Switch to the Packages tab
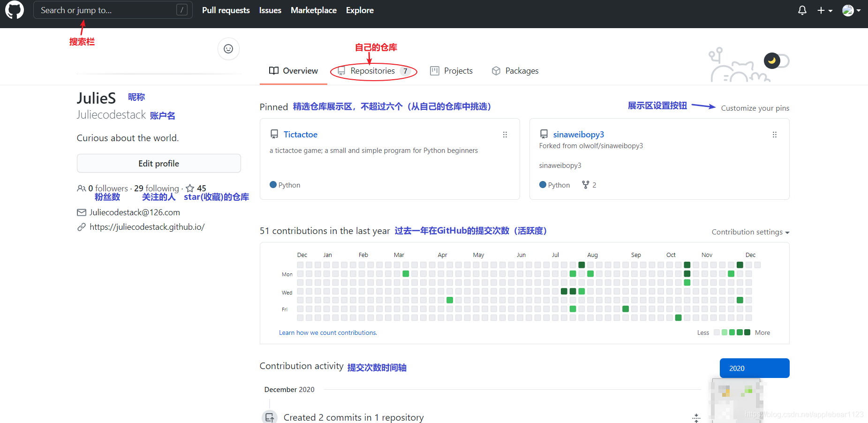Image resolution: width=868 pixels, height=423 pixels. [x=515, y=71]
